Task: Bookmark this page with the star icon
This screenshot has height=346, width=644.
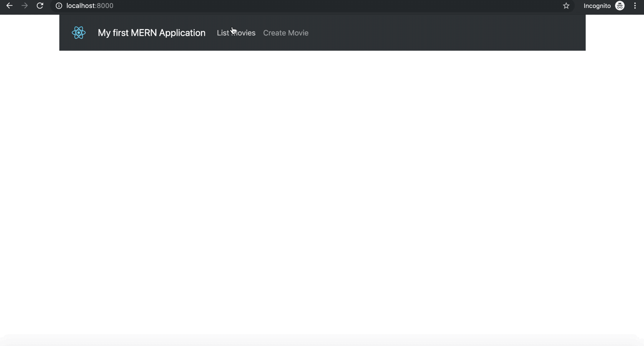Action: point(566,6)
